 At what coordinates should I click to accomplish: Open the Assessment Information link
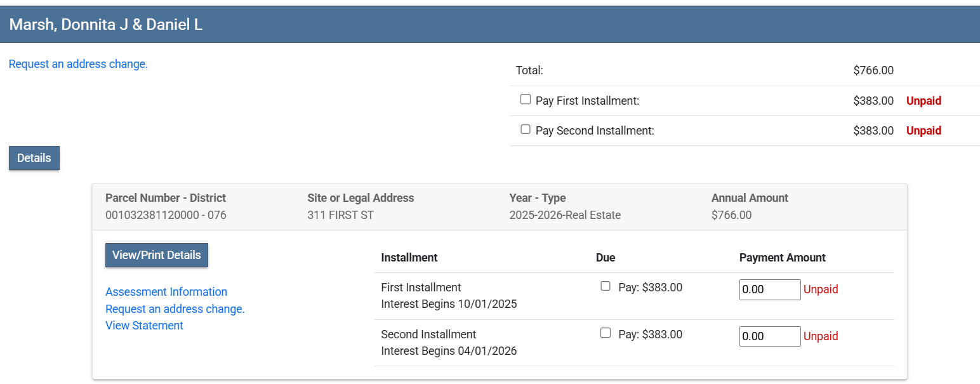pos(166,292)
